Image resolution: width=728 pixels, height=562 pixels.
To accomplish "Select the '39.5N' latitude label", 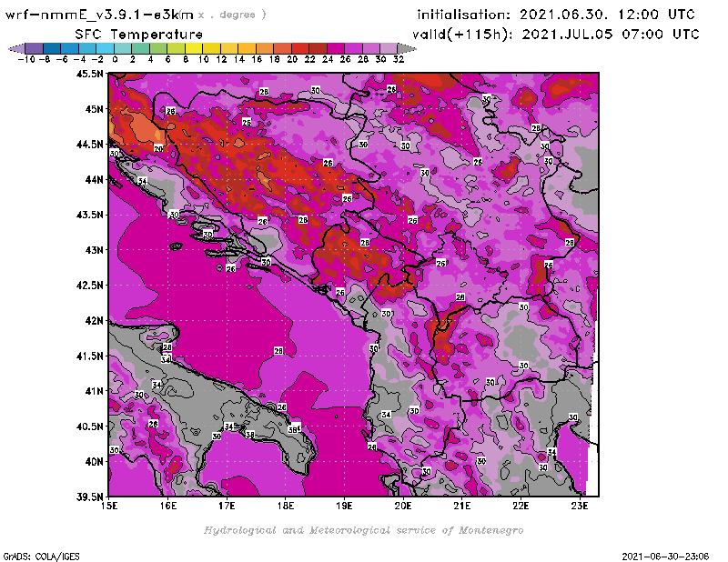I will tap(89, 497).
